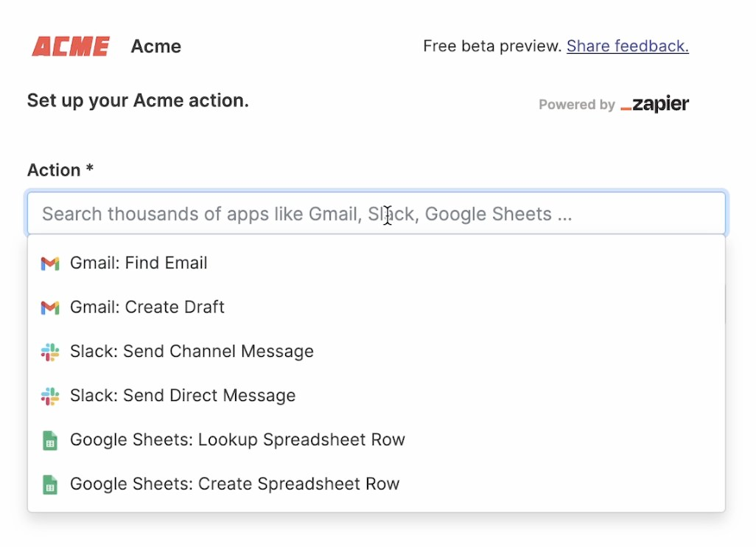Click the Zapier logo
The image size is (756, 547).
pyautogui.click(x=655, y=104)
